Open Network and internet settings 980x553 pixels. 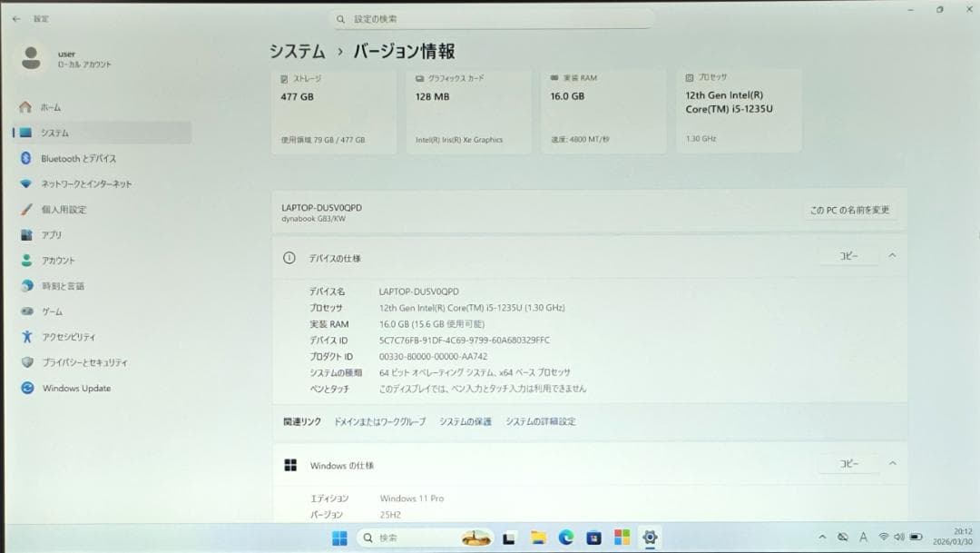coord(102,184)
